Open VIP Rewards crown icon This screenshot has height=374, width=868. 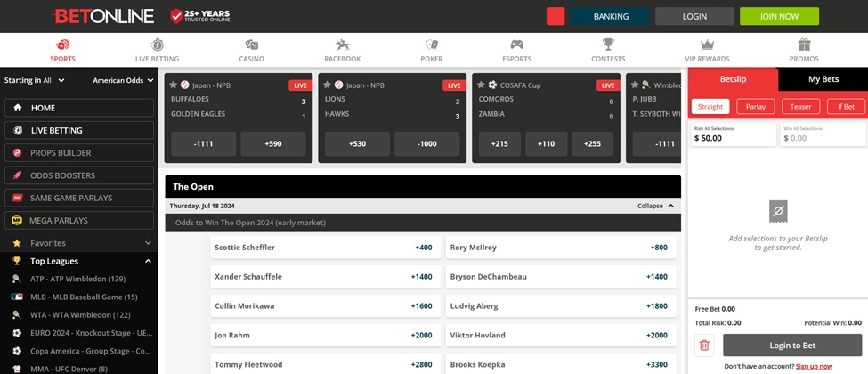(x=707, y=45)
